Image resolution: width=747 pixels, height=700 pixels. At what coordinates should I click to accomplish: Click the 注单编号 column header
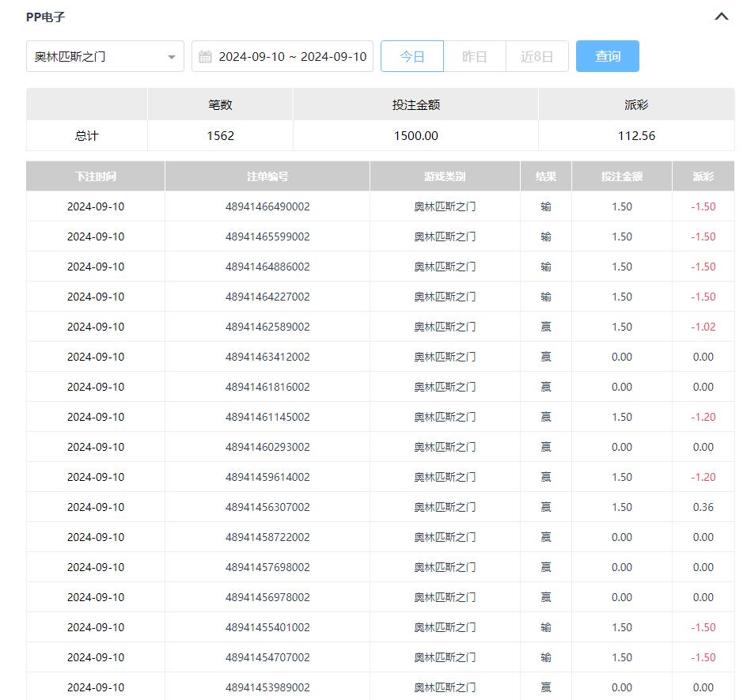267,176
